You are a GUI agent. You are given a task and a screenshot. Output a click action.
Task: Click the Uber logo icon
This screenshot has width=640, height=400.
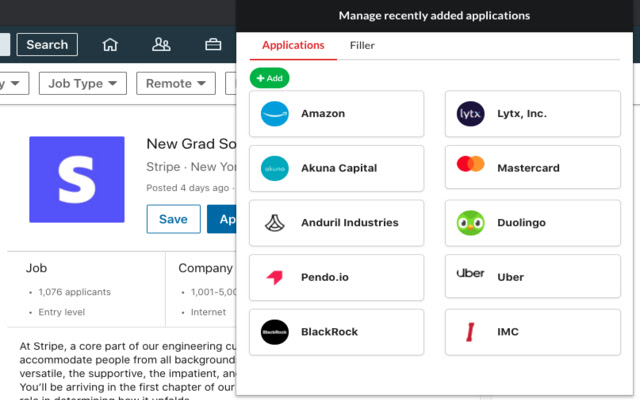[x=471, y=273]
